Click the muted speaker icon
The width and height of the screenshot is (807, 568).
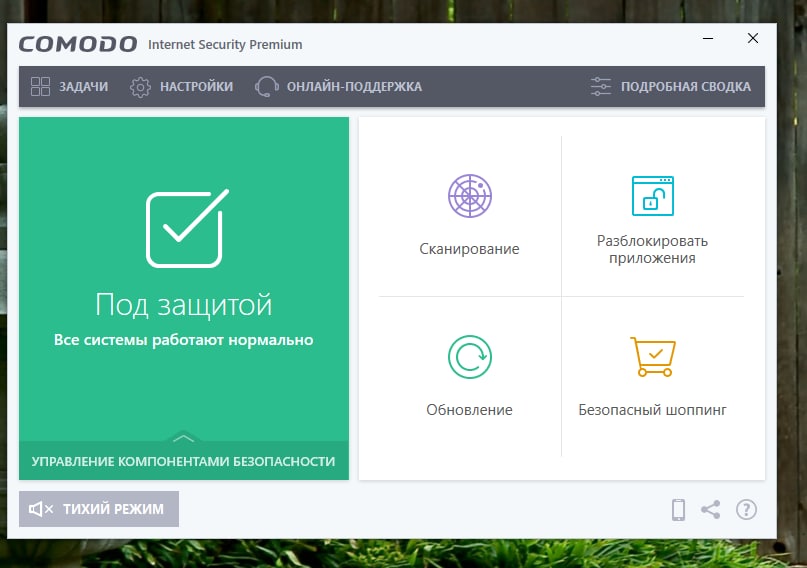click(x=41, y=509)
